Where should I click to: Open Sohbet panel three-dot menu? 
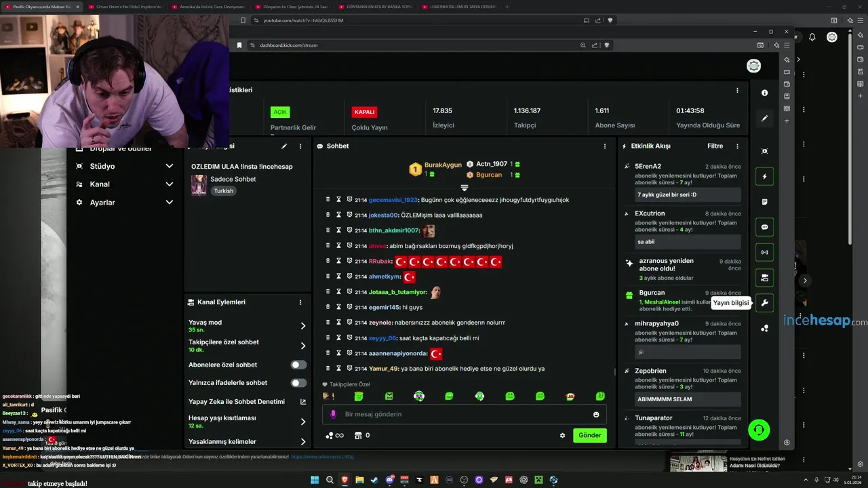point(605,146)
